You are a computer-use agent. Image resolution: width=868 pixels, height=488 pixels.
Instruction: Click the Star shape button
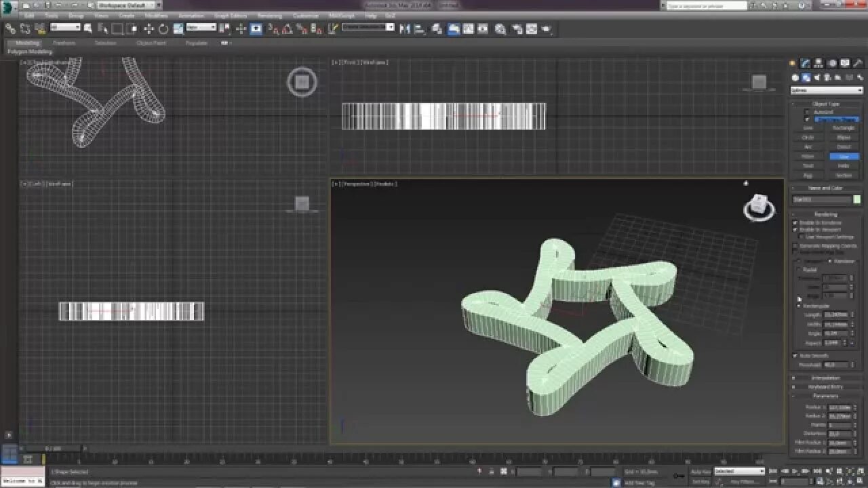(x=844, y=156)
